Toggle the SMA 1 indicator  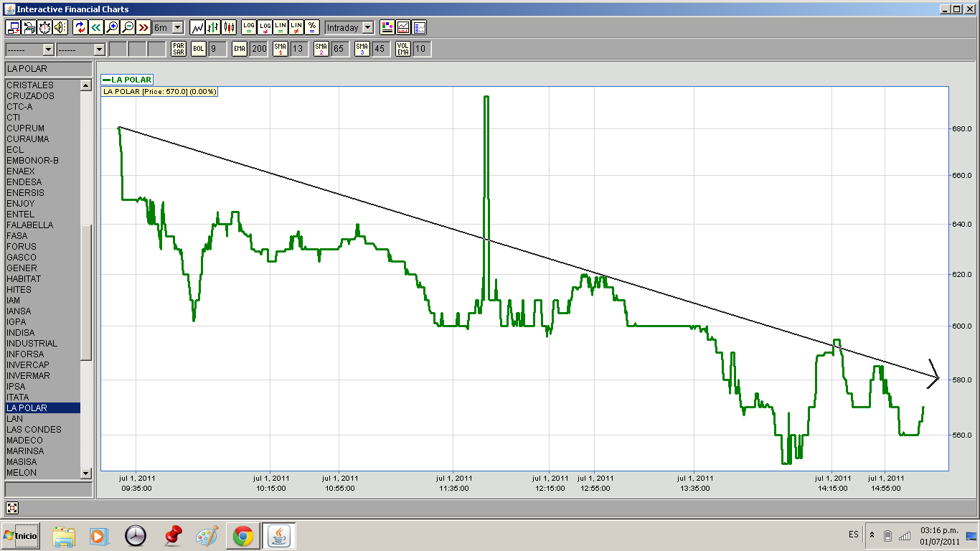pyautogui.click(x=281, y=49)
